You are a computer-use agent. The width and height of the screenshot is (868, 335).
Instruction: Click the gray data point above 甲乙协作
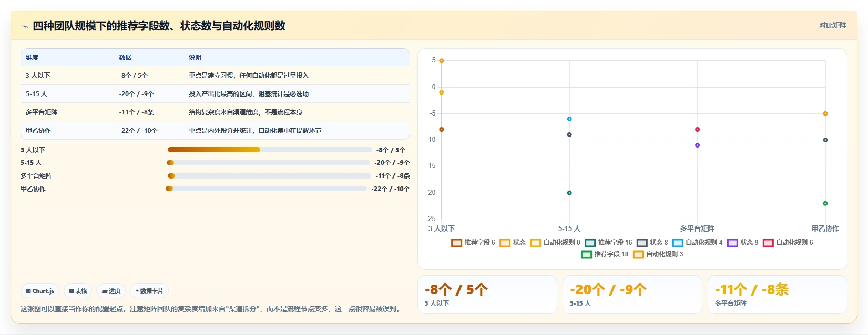coord(825,140)
